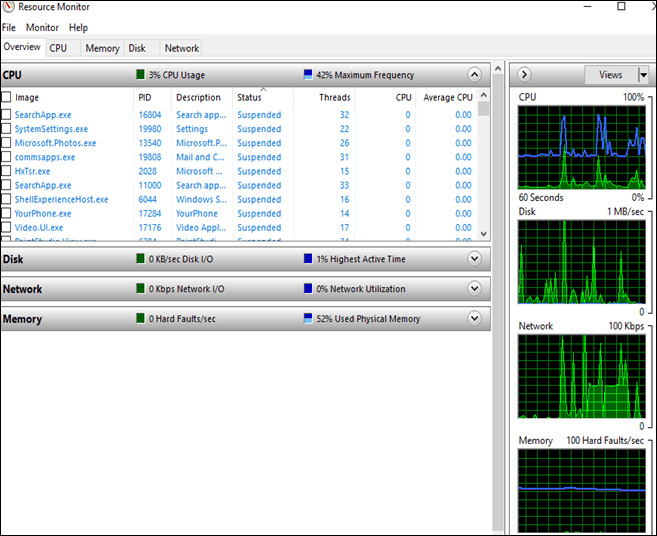Minimize the Resource Monitor window

pyautogui.click(x=588, y=7)
